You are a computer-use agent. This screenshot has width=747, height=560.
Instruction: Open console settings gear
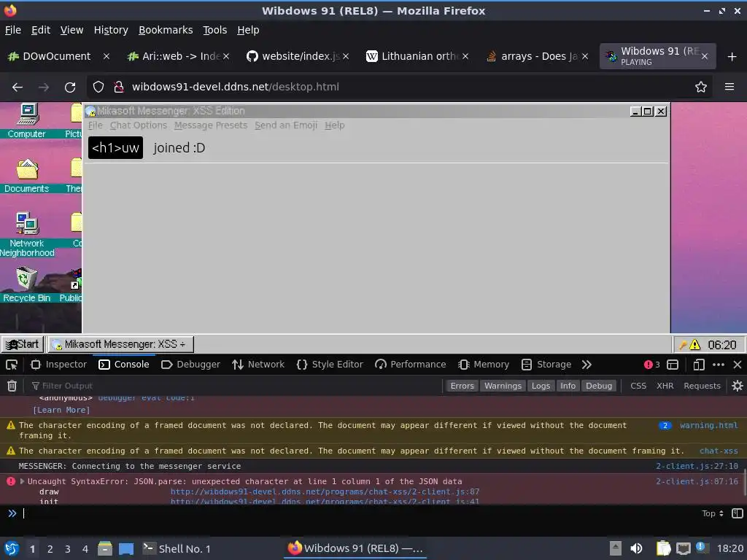click(x=737, y=386)
